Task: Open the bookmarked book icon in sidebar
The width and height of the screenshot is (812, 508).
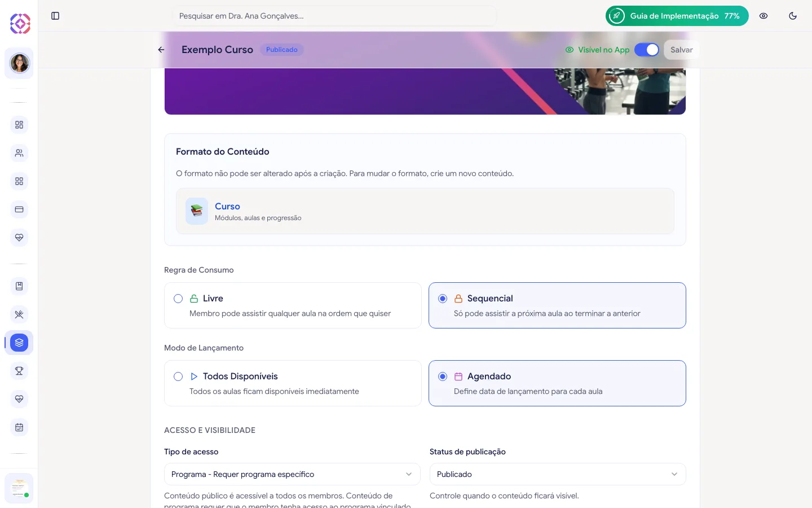Action: click(19, 286)
